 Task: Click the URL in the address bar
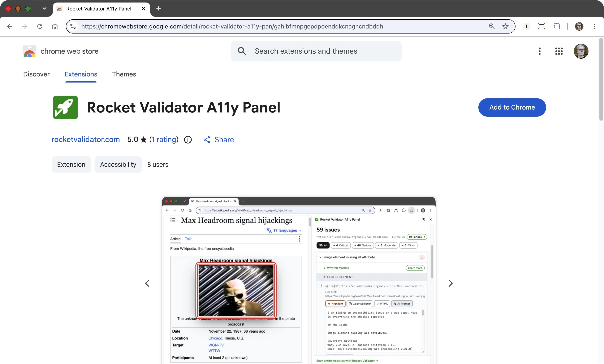pyautogui.click(x=232, y=26)
